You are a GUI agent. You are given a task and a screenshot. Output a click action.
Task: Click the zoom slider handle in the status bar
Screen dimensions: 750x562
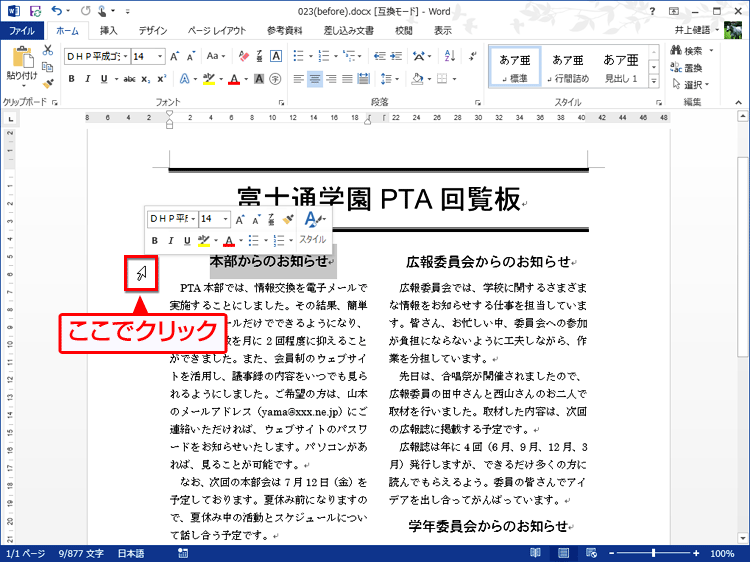click(653, 553)
